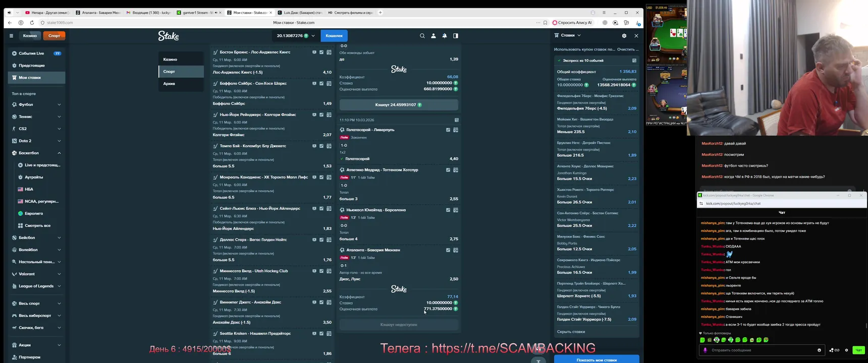Screen dimensions: 868x363
Task: Select Архив in My Bets menu
Action: click(181, 84)
